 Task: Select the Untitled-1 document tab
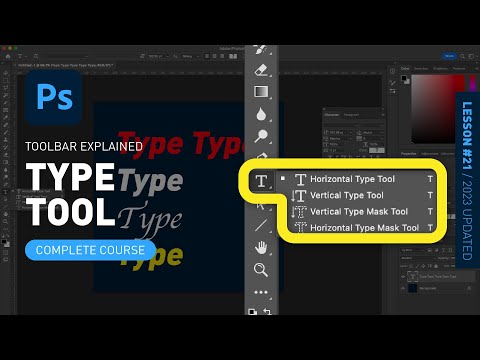coord(65,65)
